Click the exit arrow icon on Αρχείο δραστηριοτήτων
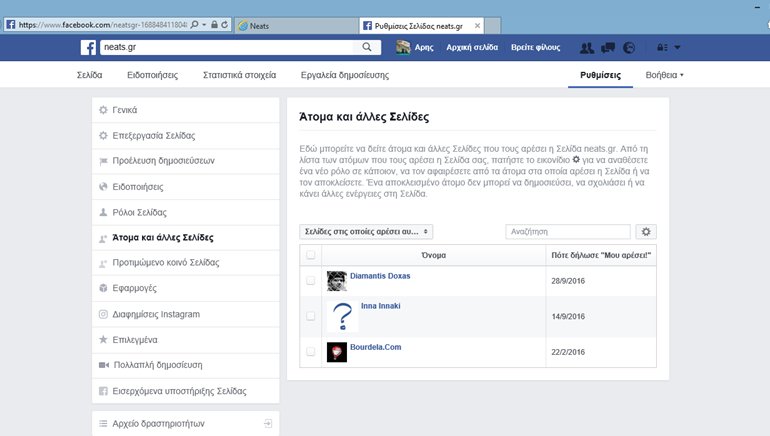Screen dimensions: 770x436 (x=268, y=423)
